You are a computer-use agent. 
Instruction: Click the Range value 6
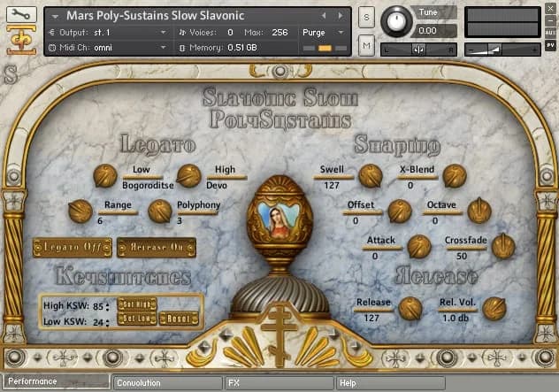100,221
